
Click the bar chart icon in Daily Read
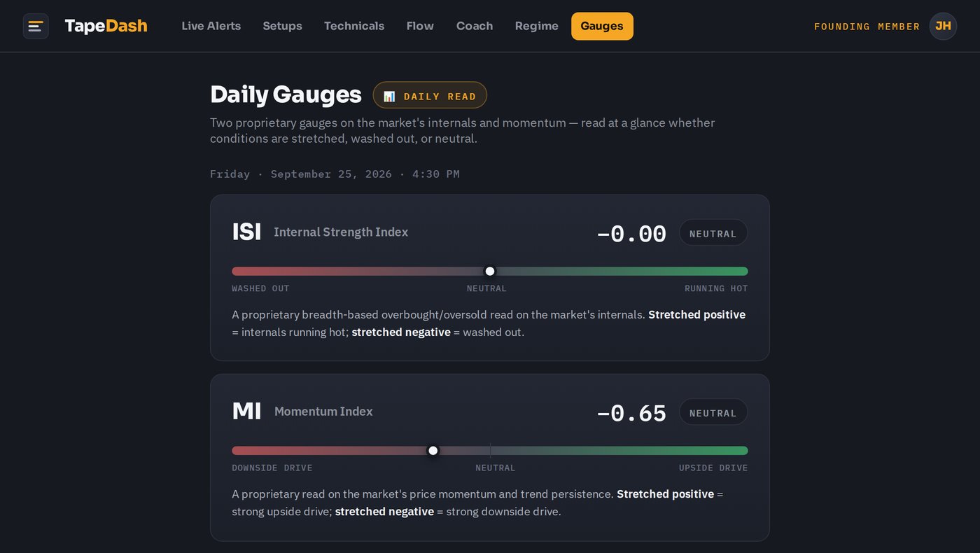click(x=389, y=96)
